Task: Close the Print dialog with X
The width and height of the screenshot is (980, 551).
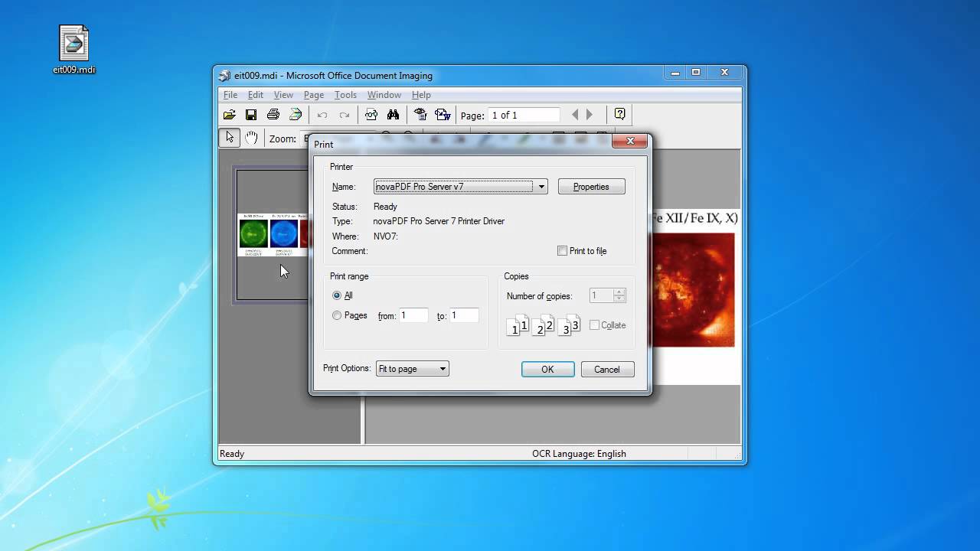Action: [630, 141]
